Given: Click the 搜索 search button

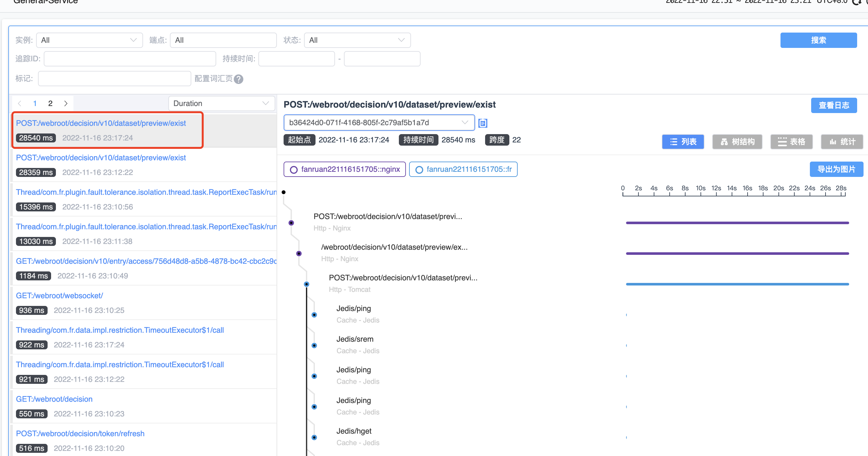Looking at the screenshot, I should point(818,40).
